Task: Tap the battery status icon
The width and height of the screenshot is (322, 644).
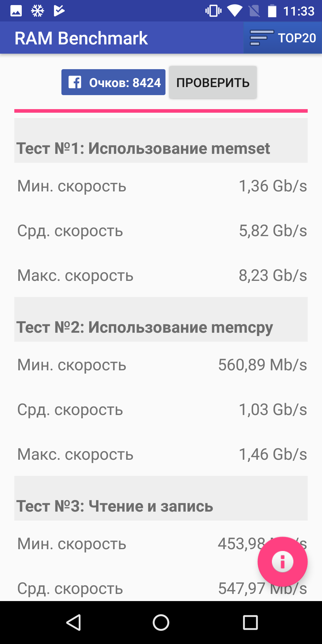Action: [x=272, y=11]
